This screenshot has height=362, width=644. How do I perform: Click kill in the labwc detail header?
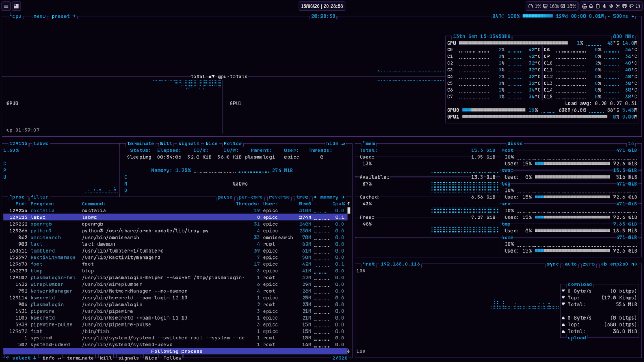click(x=166, y=144)
